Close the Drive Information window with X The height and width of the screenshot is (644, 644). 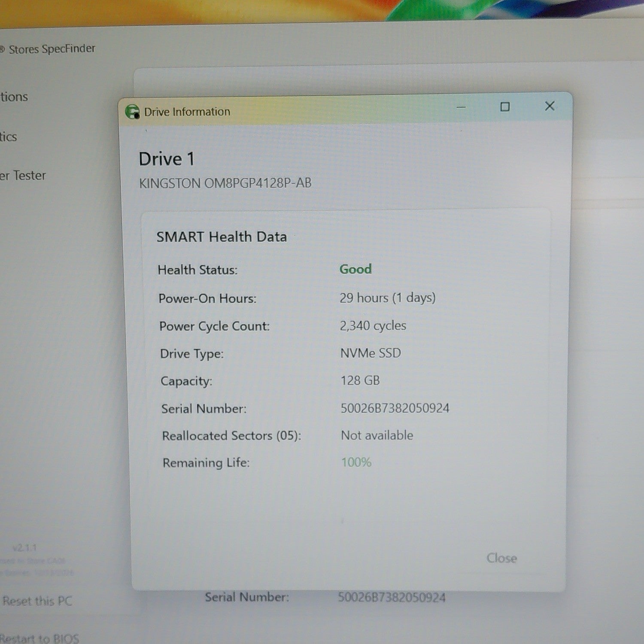(x=550, y=106)
